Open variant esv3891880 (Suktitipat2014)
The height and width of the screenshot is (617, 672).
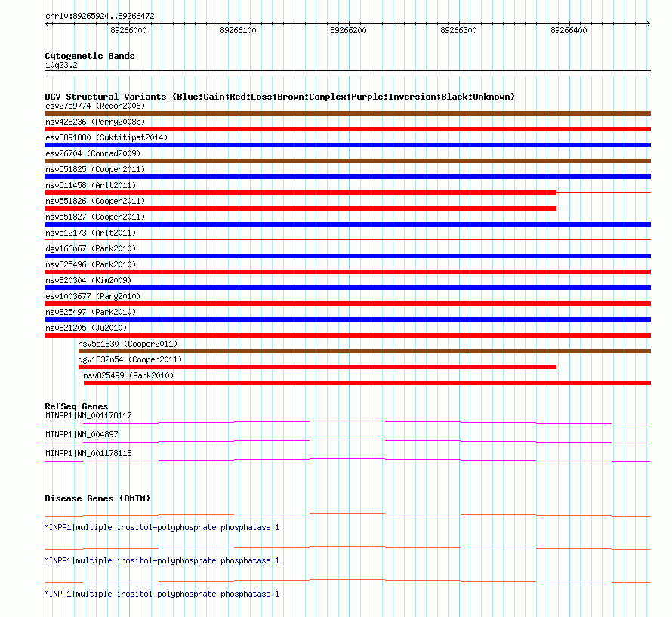(106, 137)
